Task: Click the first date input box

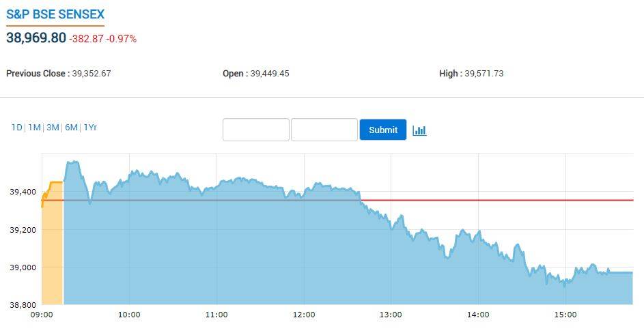Action: pyautogui.click(x=256, y=130)
